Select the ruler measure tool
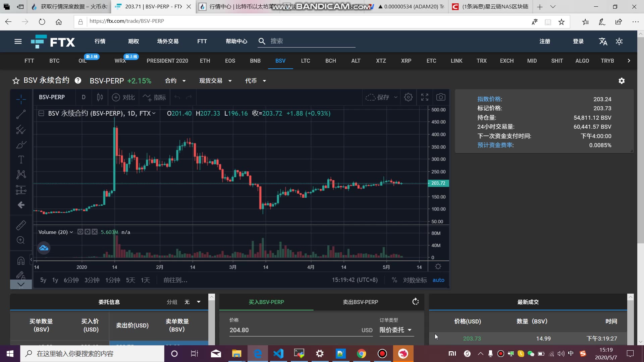 [x=21, y=225]
